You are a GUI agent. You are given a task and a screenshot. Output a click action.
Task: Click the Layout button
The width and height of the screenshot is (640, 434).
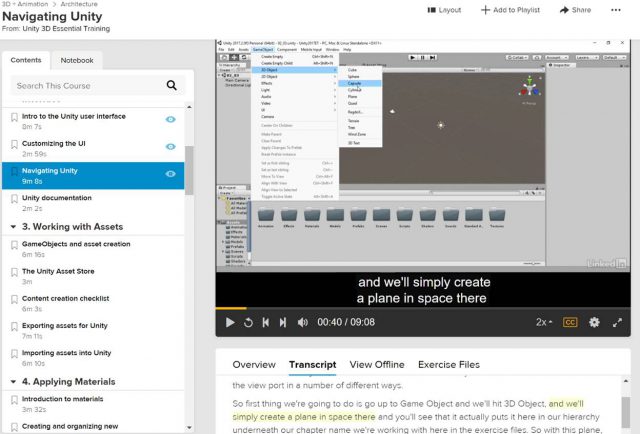pos(444,10)
